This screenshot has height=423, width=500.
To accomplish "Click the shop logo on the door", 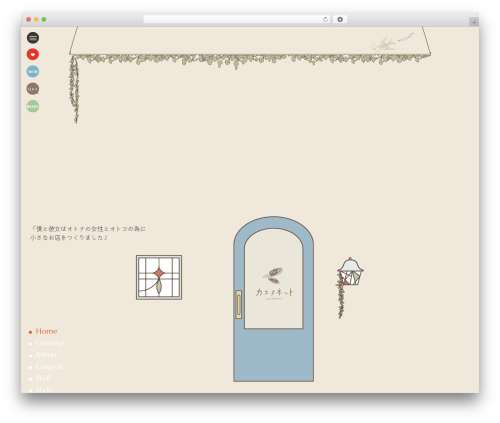I will (x=274, y=283).
